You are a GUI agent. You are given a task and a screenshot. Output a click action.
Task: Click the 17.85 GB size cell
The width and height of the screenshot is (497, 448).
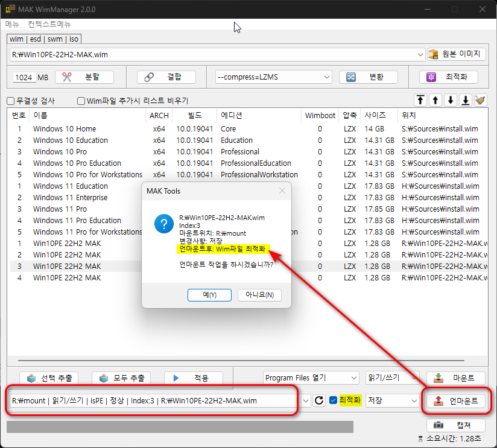coord(379,209)
